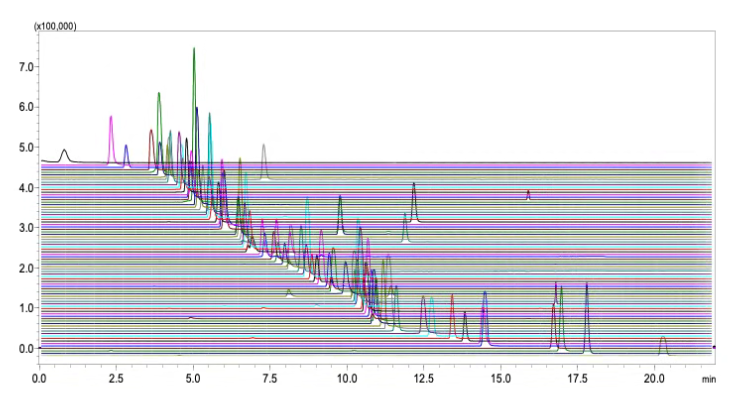Select the 10.0 tick on the time axis
Viewport: 733px width, 407px height.
pos(347,380)
